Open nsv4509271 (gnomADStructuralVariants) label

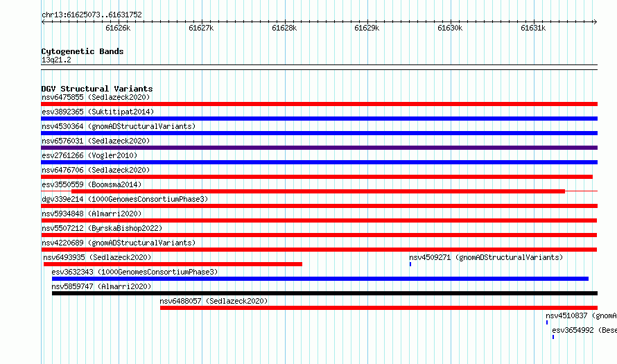486,257
